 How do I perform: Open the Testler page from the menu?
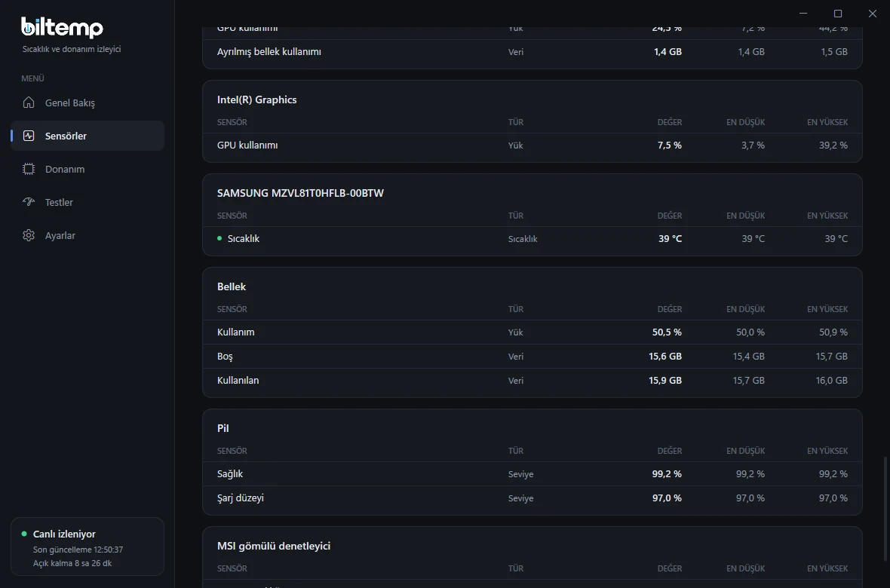87,202
